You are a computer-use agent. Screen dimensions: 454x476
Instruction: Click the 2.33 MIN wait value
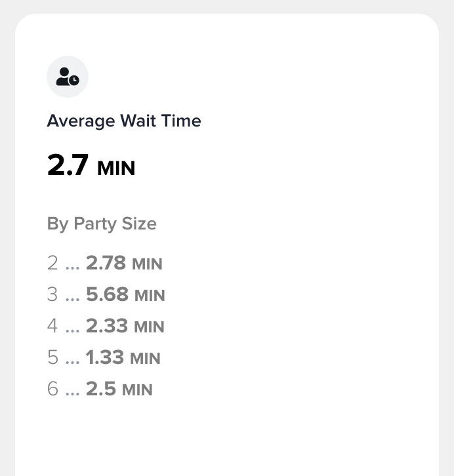[125, 327]
